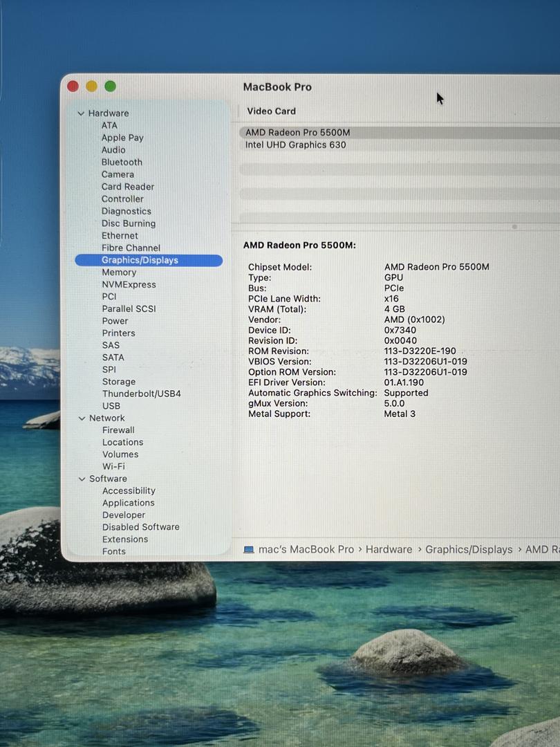Collapse the Software section chevron
Viewport: 560px width, 747px height.
[82, 479]
